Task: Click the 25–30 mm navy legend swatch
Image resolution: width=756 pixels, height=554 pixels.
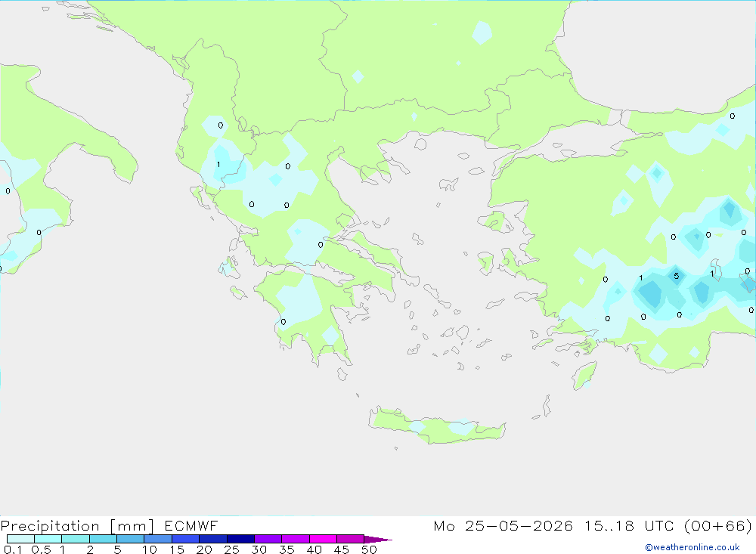Action: point(240,539)
